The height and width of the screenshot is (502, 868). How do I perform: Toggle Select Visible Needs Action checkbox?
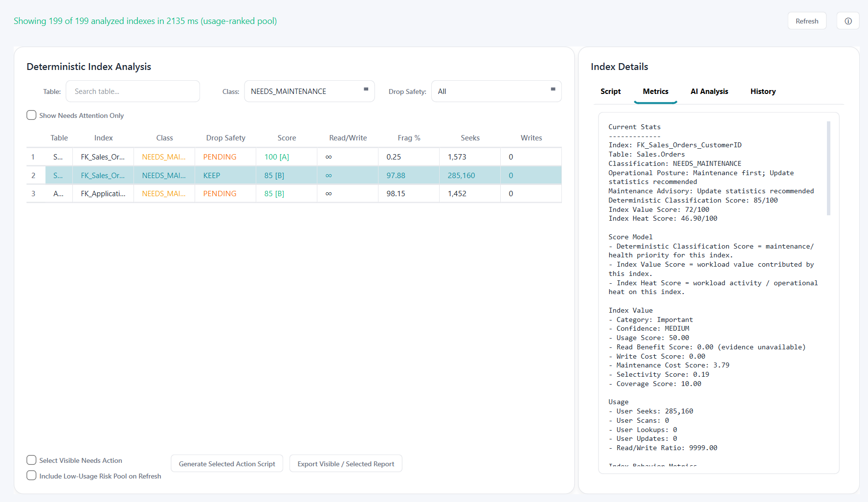tap(31, 460)
